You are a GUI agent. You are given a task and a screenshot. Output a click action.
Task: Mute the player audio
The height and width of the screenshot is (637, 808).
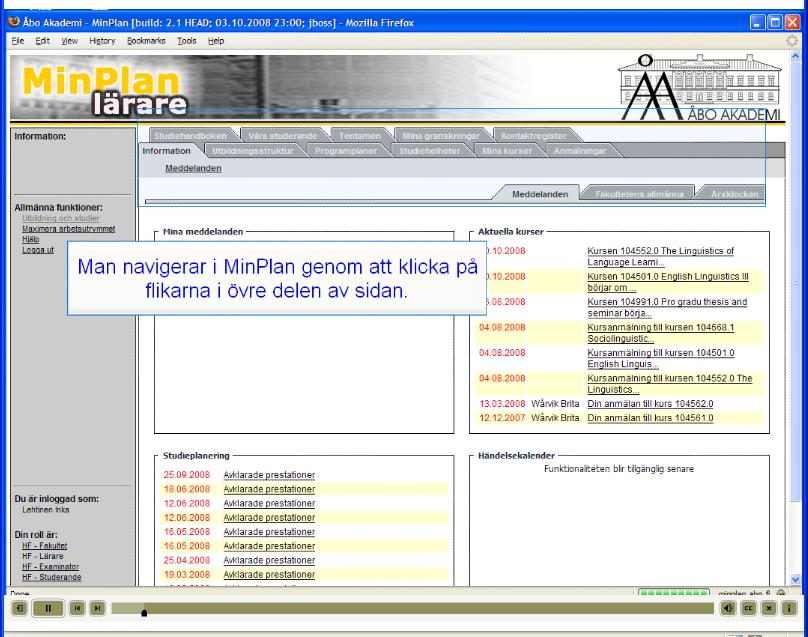(x=728, y=609)
